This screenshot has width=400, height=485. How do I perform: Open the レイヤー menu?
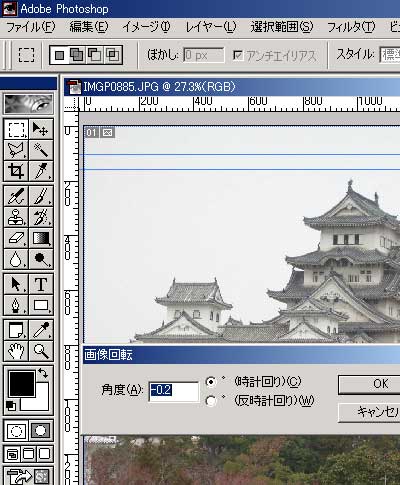click(211, 27)
